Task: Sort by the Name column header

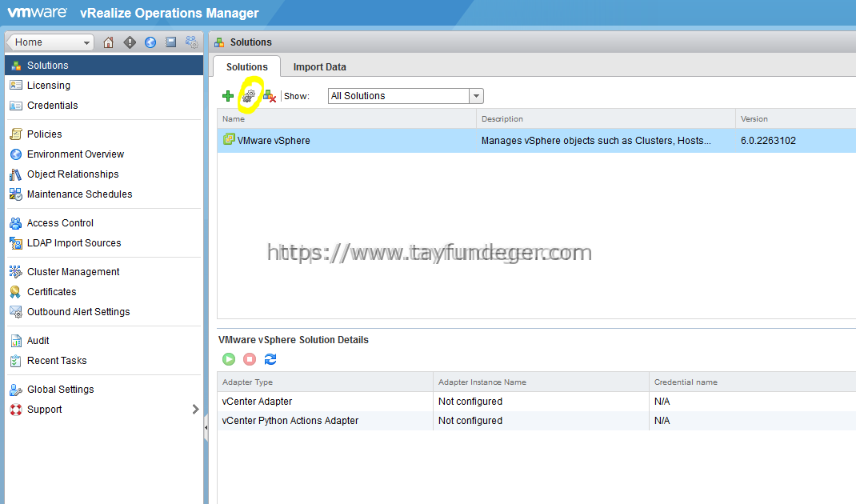Action: point(346,118)
